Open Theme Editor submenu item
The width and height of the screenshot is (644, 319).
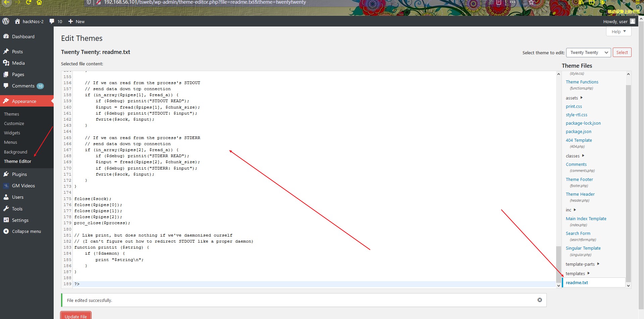(17, 161)
